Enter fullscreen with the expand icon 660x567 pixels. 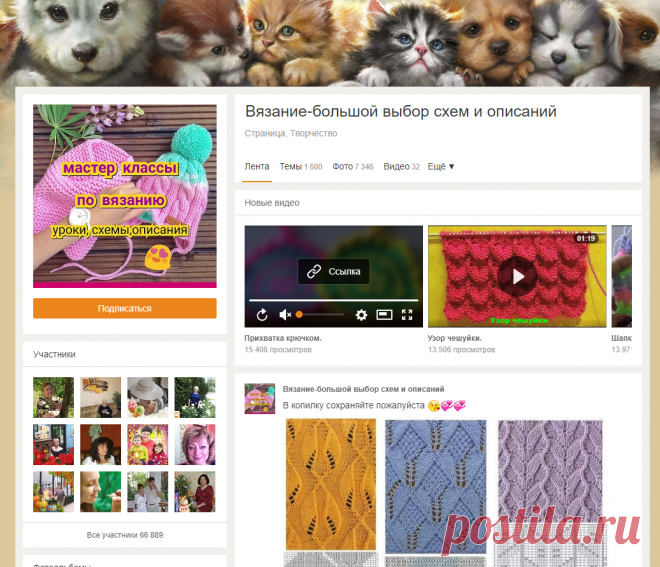tap(407, 314)
